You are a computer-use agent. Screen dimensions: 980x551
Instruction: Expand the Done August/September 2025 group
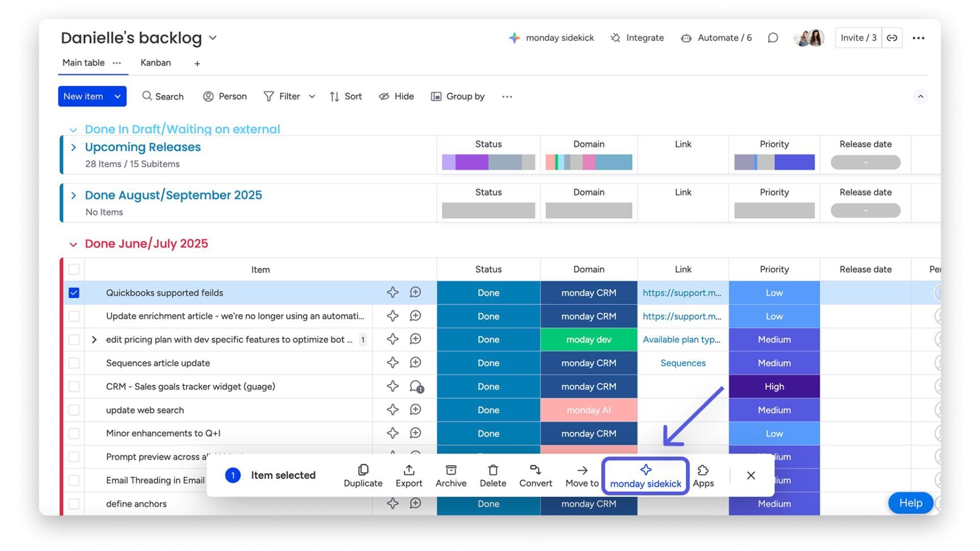(73, 195)
